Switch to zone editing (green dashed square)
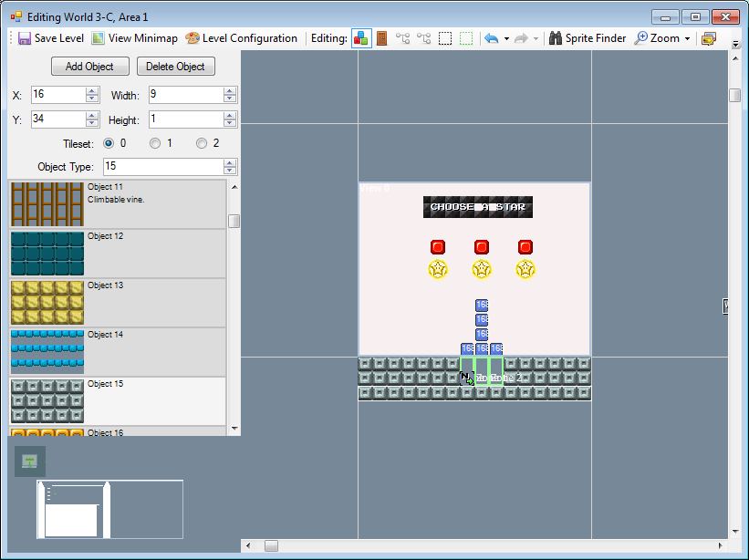The image size is (749, 560). point(466,38)
